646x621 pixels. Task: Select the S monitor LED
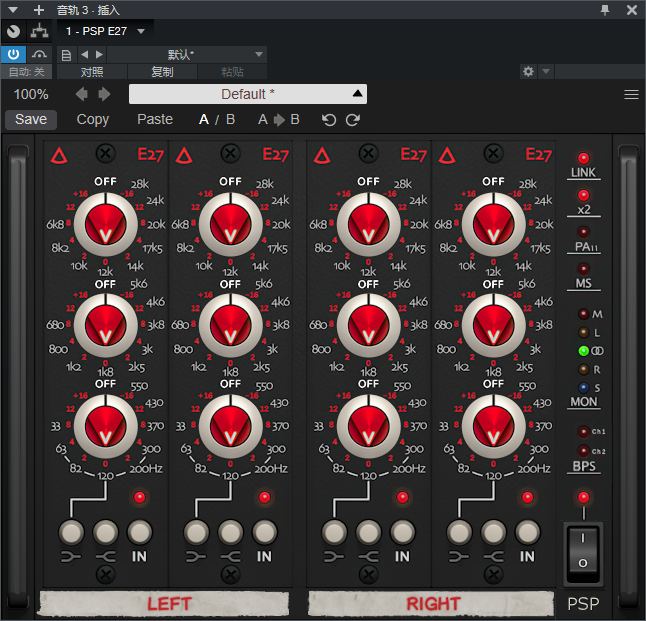[583, 388]
